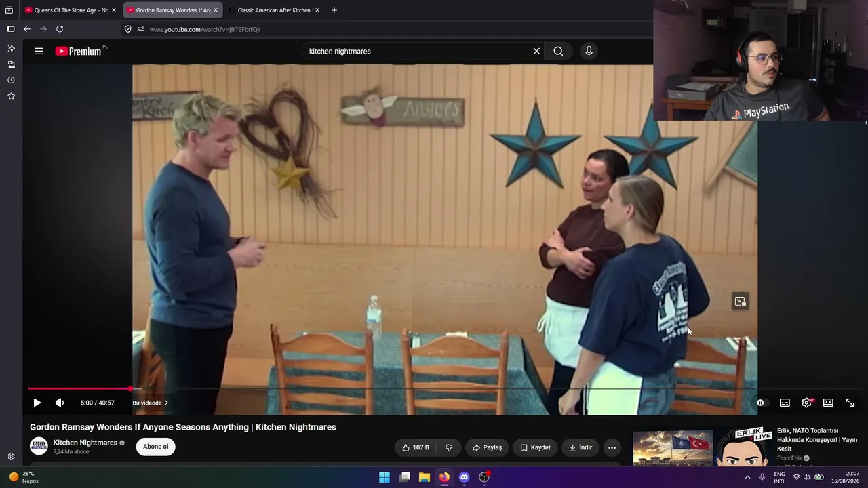Open a new browser tab
868x488 pixels.
pos(334,10)
